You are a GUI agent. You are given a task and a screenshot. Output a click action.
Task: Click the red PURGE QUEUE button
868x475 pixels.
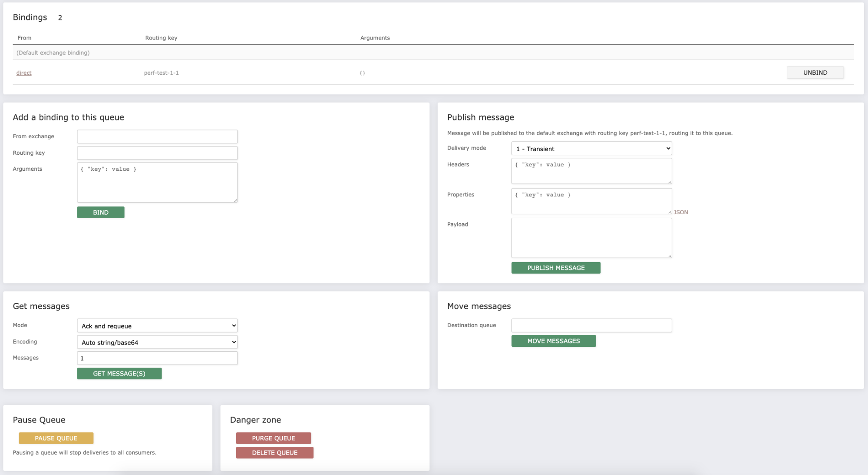[x=274, y=438]
